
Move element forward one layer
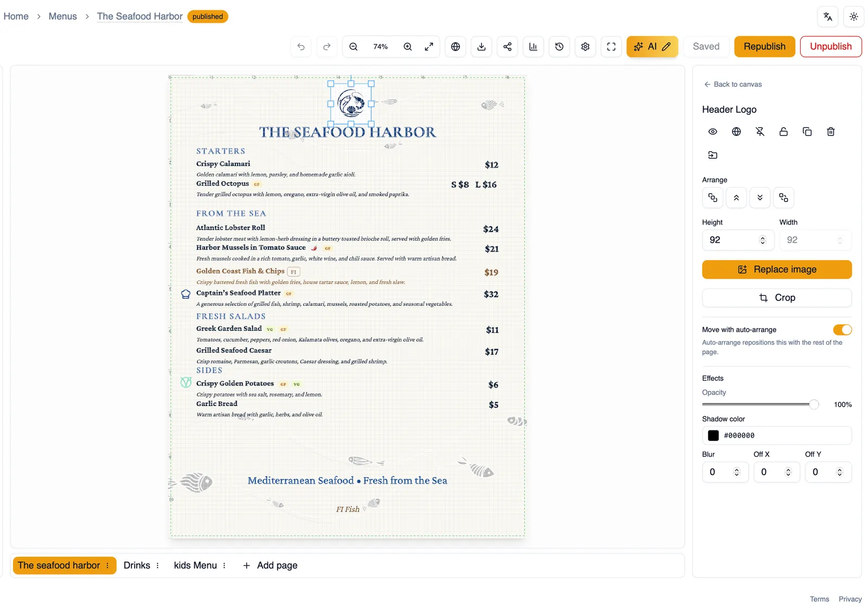click(x=736, y=198)
